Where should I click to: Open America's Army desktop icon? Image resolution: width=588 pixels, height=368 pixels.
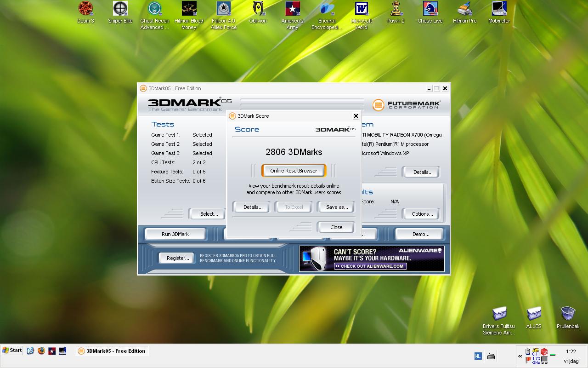pyautogui.click(x=293, y=16)
